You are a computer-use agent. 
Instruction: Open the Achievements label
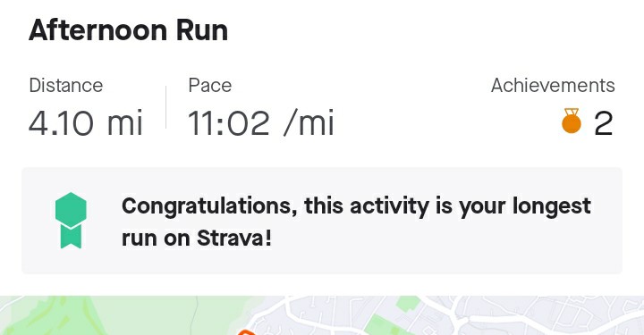tap(553, 86)
